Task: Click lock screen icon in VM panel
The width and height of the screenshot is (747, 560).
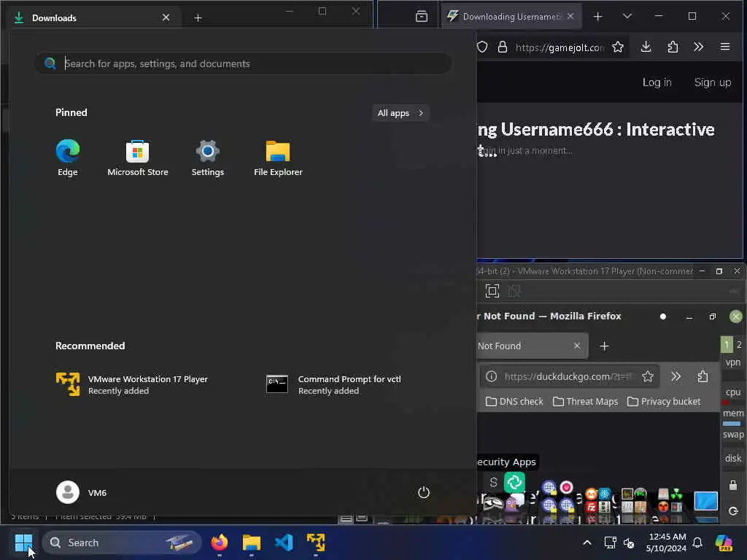Action: point(733,485)
